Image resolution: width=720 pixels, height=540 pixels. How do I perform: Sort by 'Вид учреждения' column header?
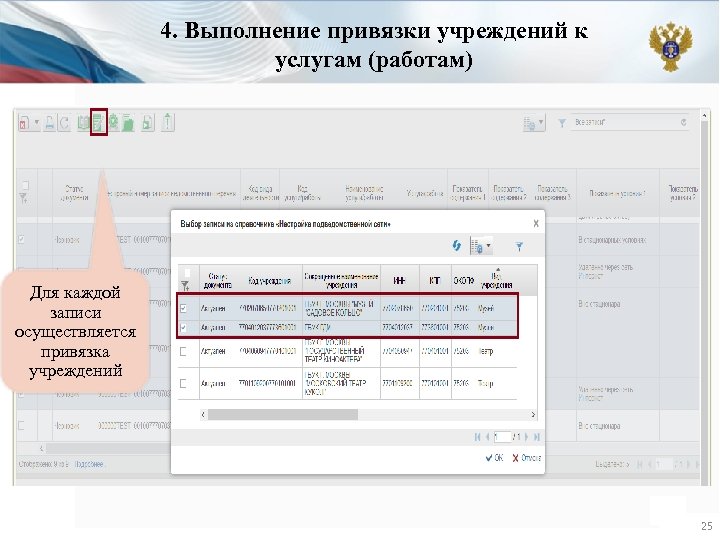pos(496,281)
